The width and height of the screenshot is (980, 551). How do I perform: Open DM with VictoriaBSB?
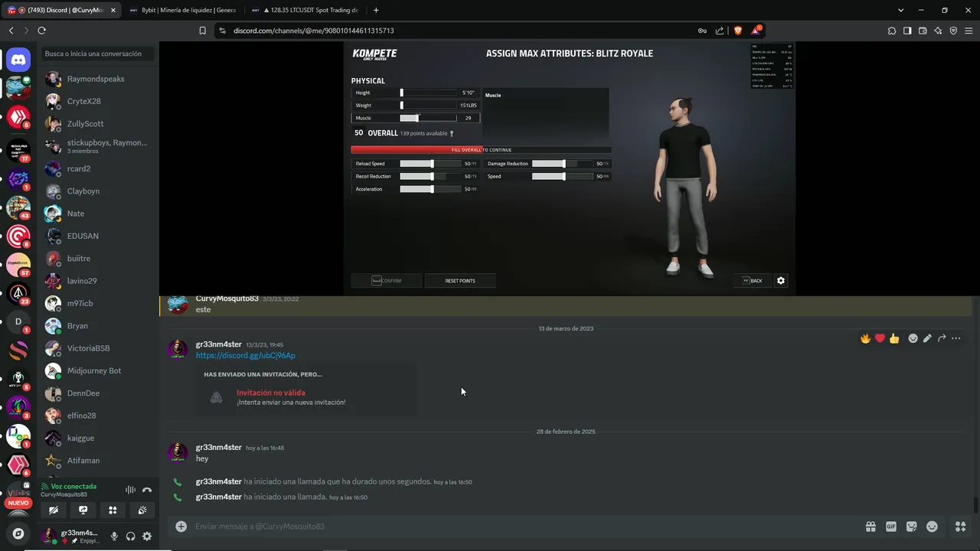click(97, 348)
